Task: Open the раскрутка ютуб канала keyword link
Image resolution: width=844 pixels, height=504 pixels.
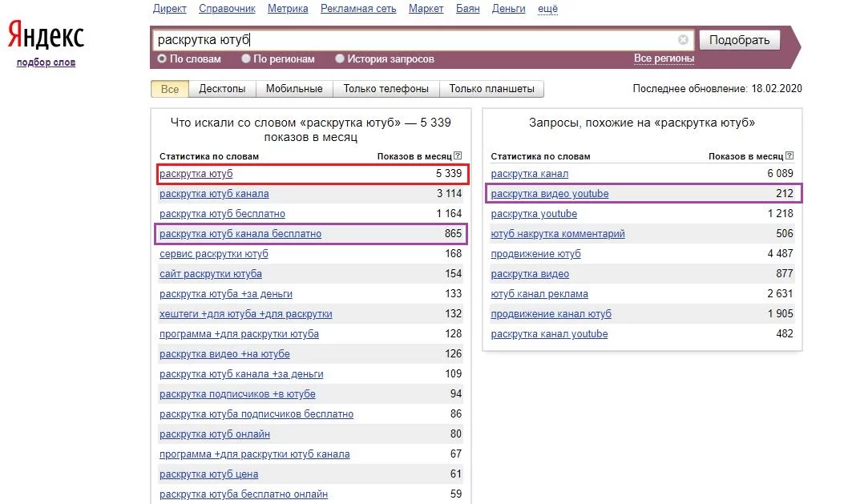Action: pyautogui.click(x=214, y=194)
